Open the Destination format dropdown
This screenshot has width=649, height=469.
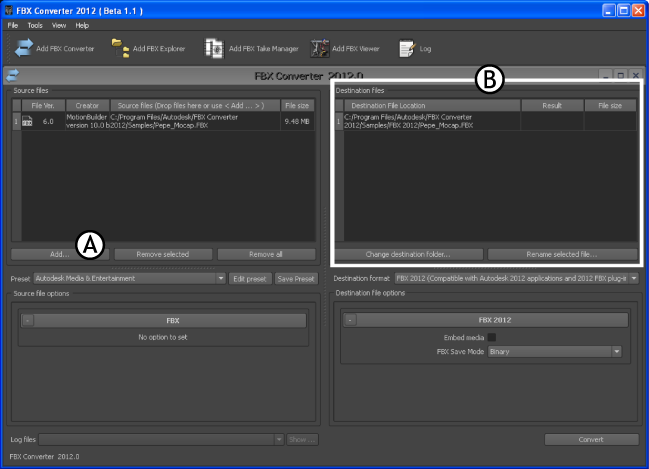pos(516,279)
